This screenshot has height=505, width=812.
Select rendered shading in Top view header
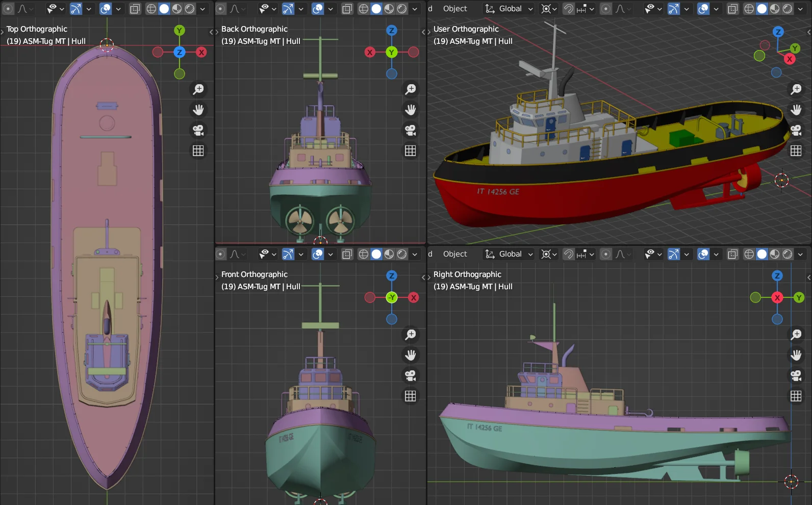(x=190, y=9)
